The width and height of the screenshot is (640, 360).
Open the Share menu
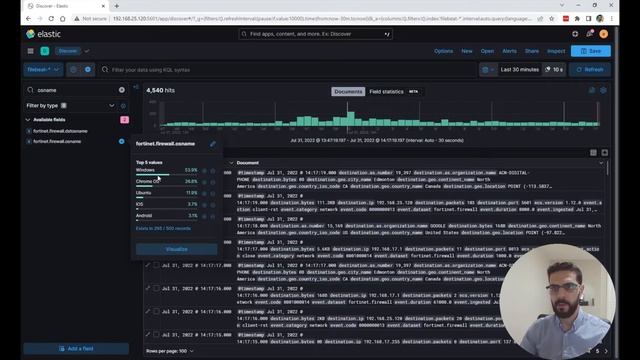point(531,51)
